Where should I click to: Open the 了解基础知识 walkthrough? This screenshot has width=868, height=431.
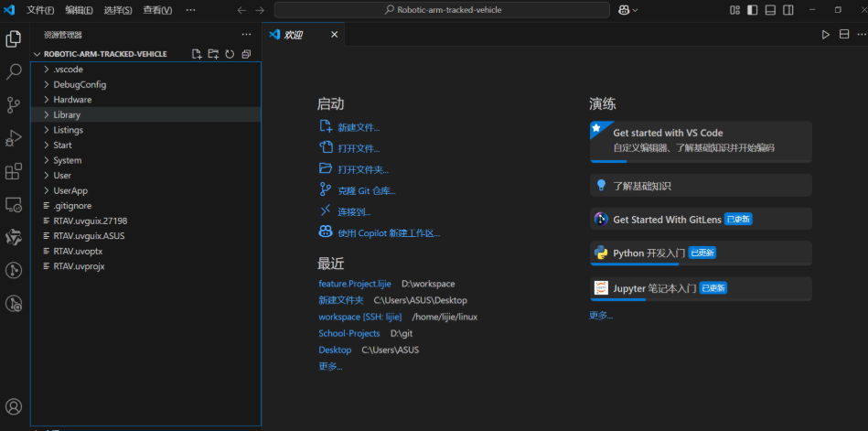[x=701, y=186]
